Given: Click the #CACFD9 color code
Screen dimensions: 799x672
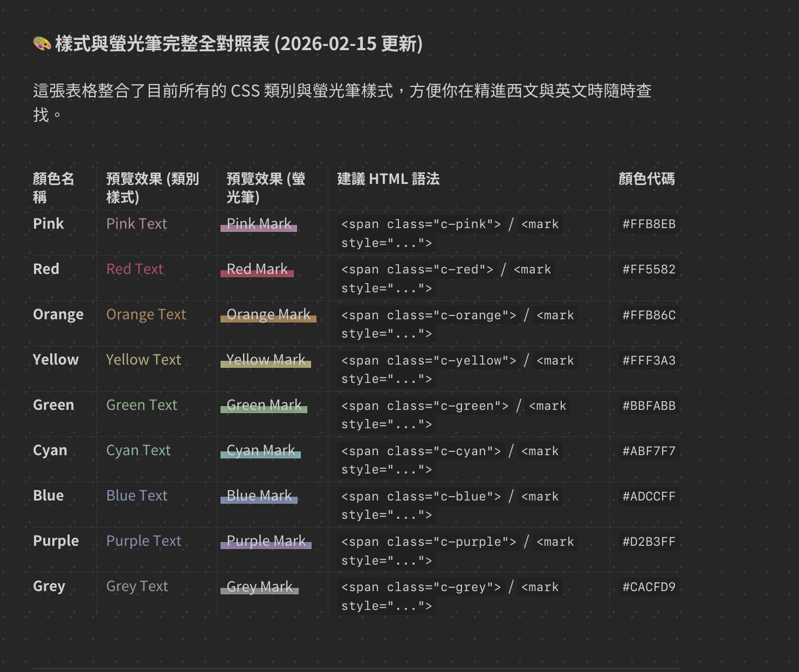Looking at the screenshot, I should (649, 587).
